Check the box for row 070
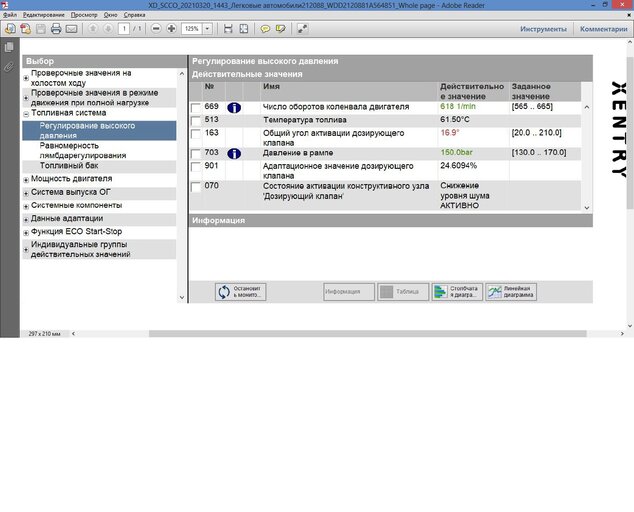This screenshot has width=634, height=512. pyautogui.click(x=196, y=187)
